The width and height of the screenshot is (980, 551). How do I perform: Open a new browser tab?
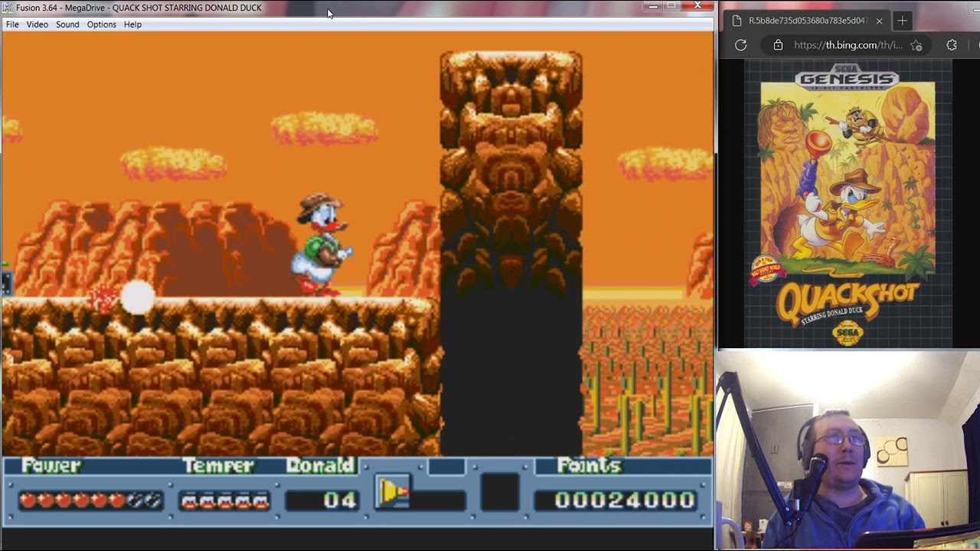coord(902,21)
